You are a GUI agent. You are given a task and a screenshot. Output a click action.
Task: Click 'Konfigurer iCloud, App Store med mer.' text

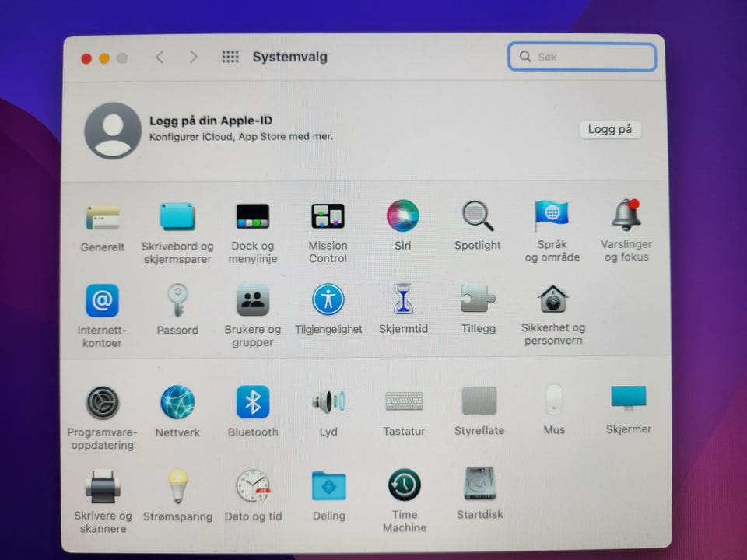pyautogui.click(x=241, y=137)
